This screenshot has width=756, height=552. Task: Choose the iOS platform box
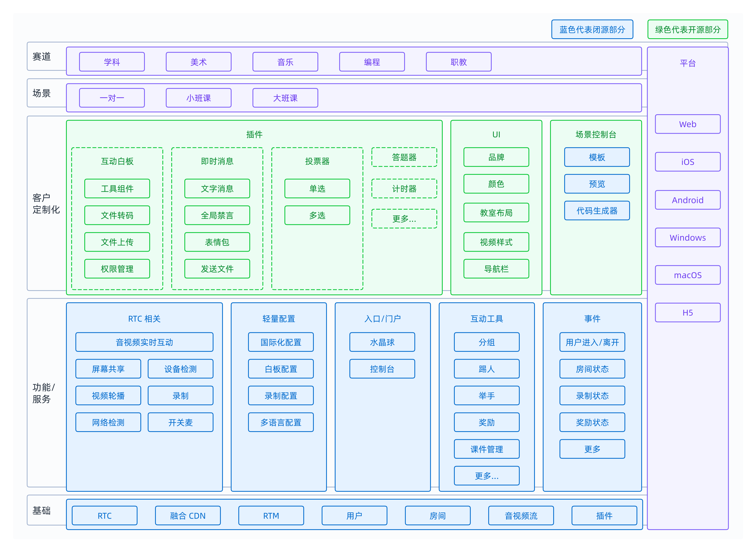click(x=688, y=162)
